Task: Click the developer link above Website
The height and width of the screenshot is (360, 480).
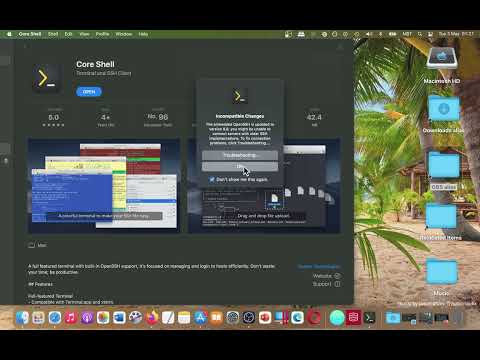Action: [319, 266]
